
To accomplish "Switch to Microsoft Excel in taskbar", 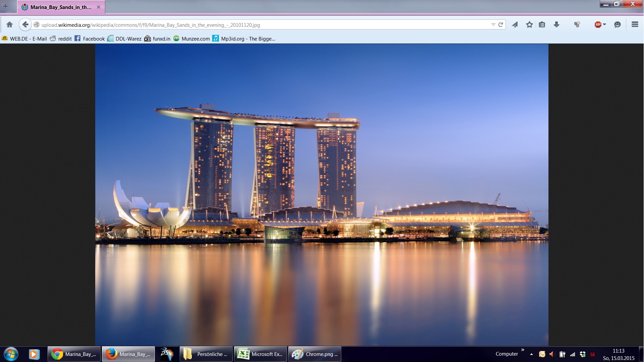I will point(260,354).
